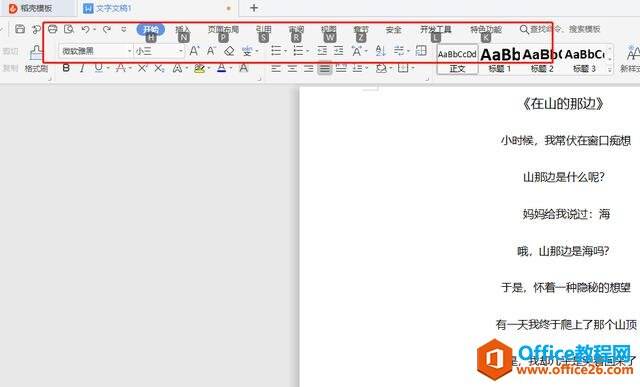The image size is (640, 387).
Task: Expand highlight color dropdown arrow
Action: click(x=209, y=68)
